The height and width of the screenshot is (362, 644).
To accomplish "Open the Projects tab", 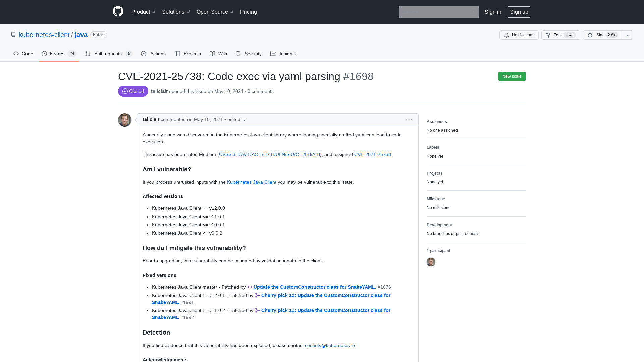I will pos(188,54).
